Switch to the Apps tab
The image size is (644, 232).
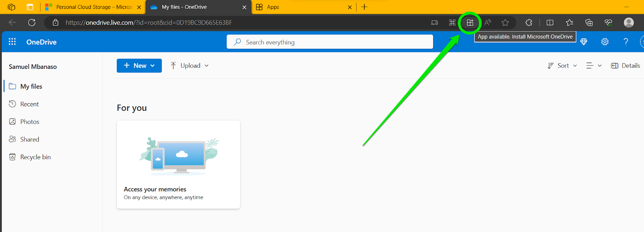click(304, 7)
